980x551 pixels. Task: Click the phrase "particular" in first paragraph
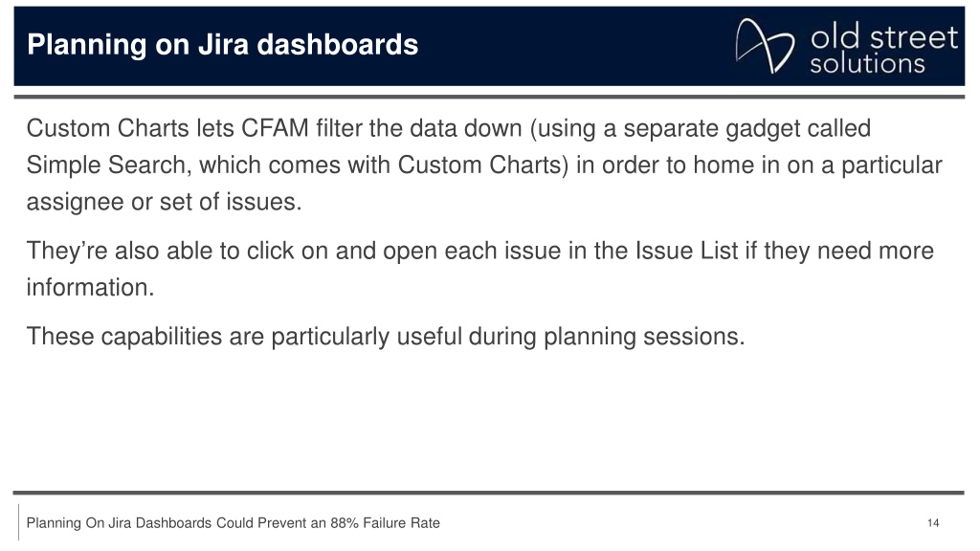click(891, 165)
